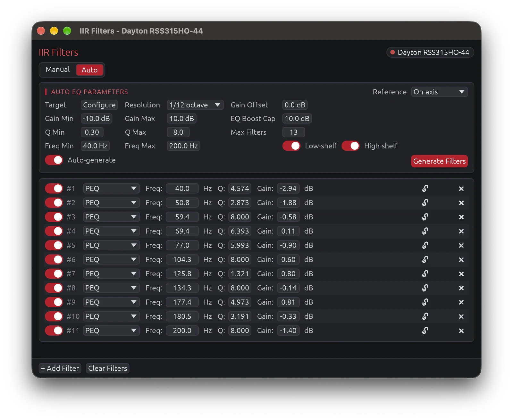Open filter #1 PEQ type dropdown
Image resolution: width=513 pixels, height=420 pixels.
(111, 189)
